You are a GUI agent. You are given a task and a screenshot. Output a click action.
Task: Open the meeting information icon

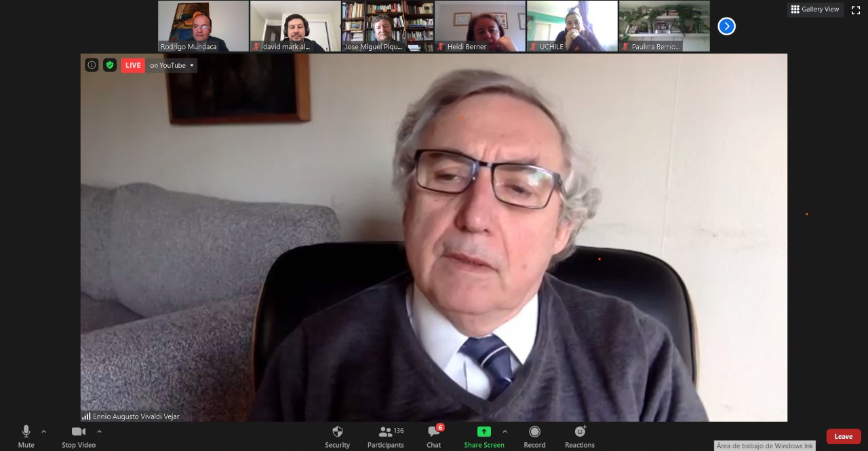pos(92,65)
